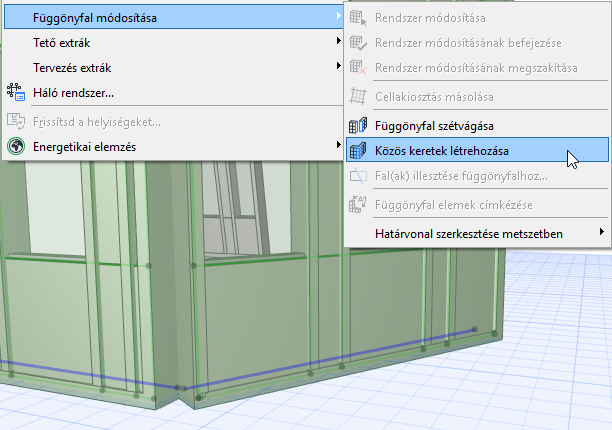Expand arrow next to Függönyfal módosítása
Image resolution: width=612 pixels, height=430 pixels.
pyautogui.click(x=338, y=16)
